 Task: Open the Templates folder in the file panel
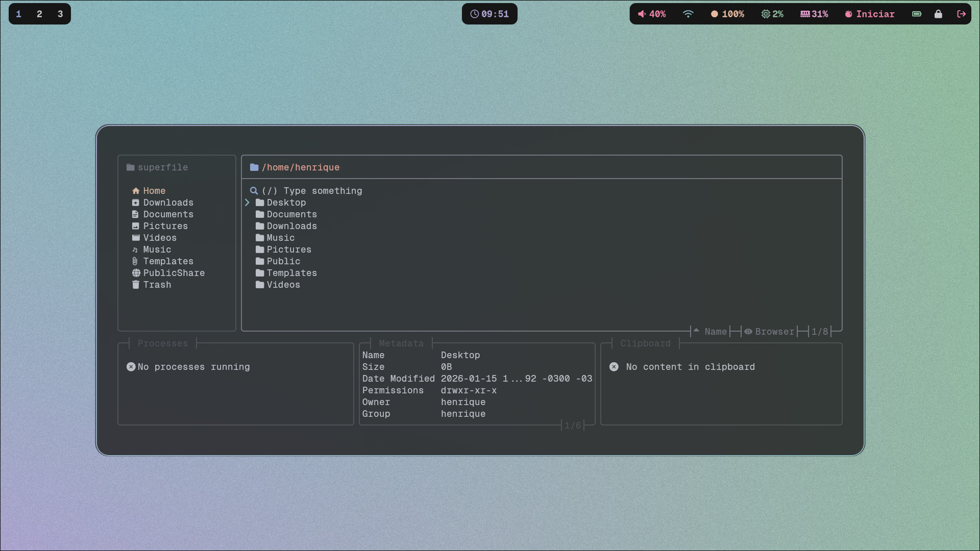(x=291, y=273)
